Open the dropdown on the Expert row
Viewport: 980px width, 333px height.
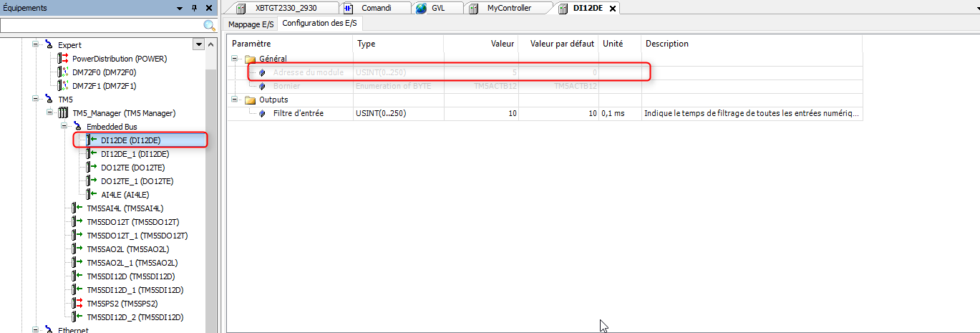(x=198, y=44)
